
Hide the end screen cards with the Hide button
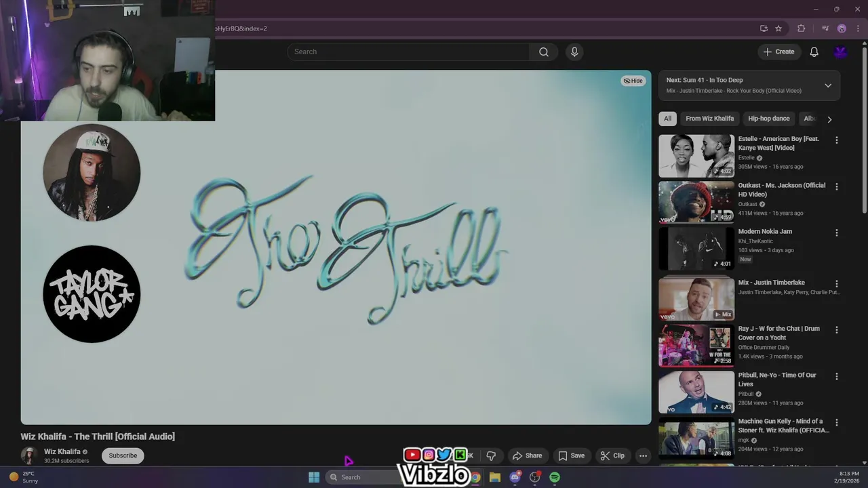pyautogui.click(x=633, y=81)
